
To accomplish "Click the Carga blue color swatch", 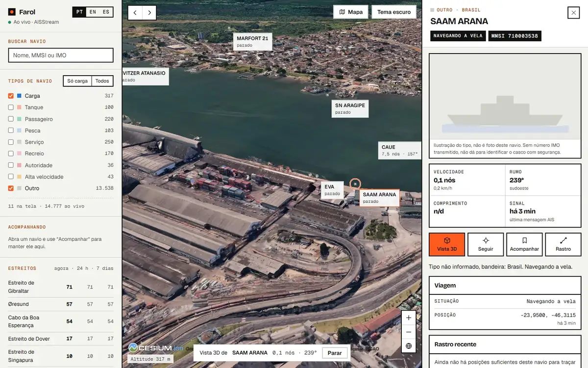I will coord(19,96).
